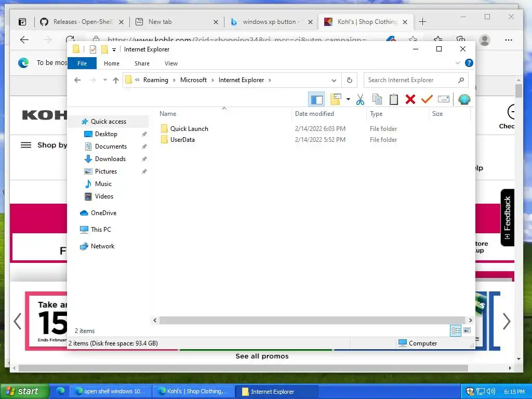The image size is (532, 399).
Task: Select Documents in navigation pane
Action: pos(111,147)
